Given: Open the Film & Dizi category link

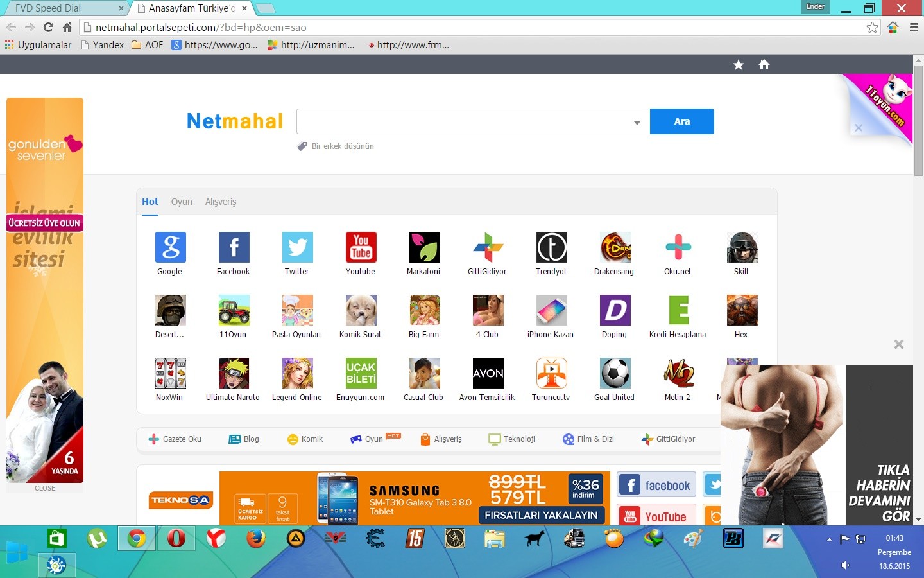Looking at the screenshot, I should pos(588,439).
